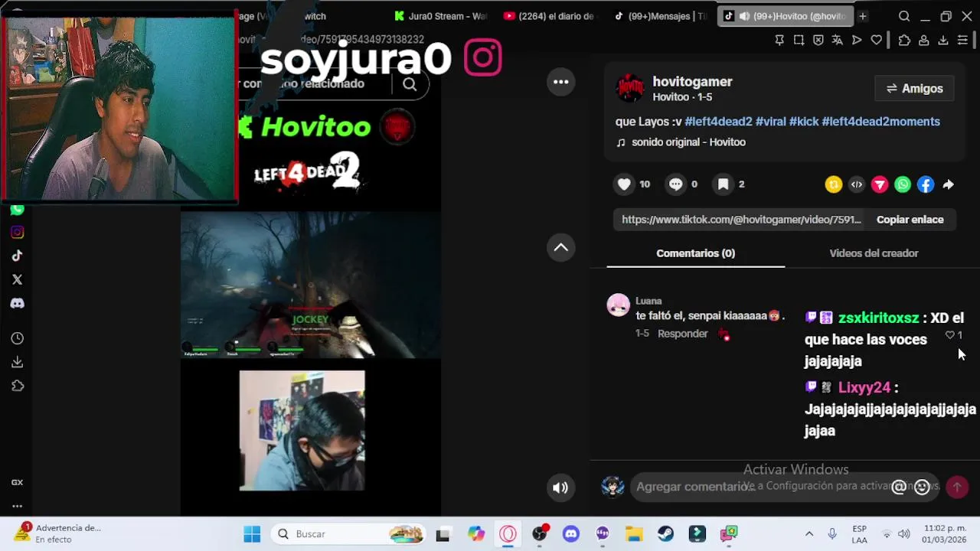Open emoji picker in comment box

pyautogui.click(x=922, y=487)
